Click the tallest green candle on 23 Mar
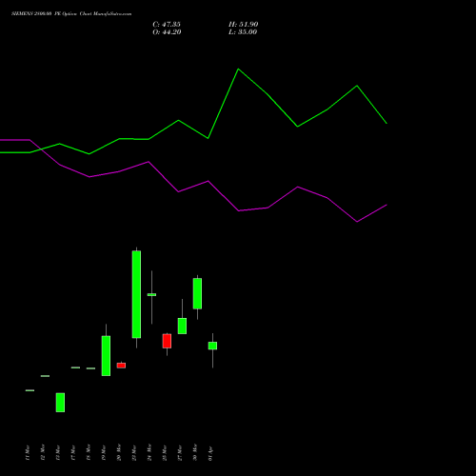The width and height of the screenshot is (476, 476). 136,294
